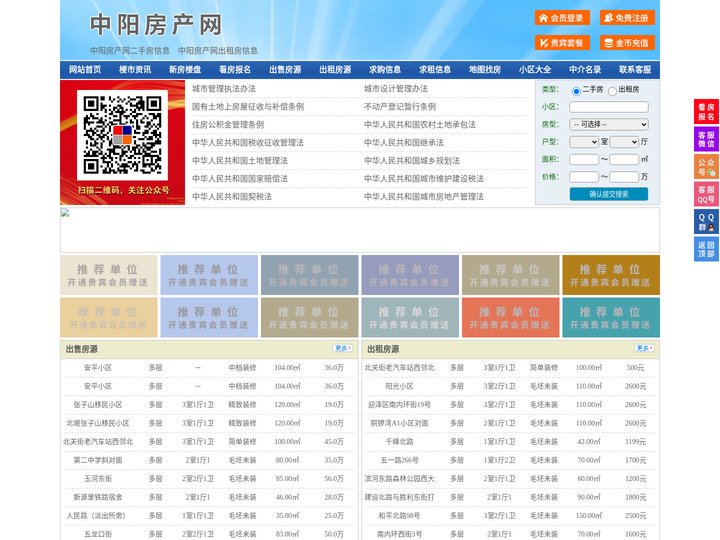Click the teal 推荐单位 tile
This screenshot has width=720, height=540.
tap(611, 318)
